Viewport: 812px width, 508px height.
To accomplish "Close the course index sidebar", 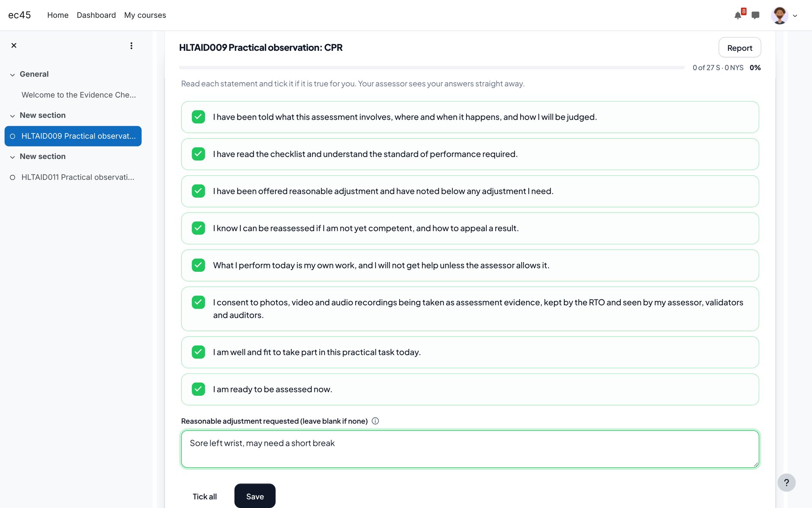I will tap(14, 45).
